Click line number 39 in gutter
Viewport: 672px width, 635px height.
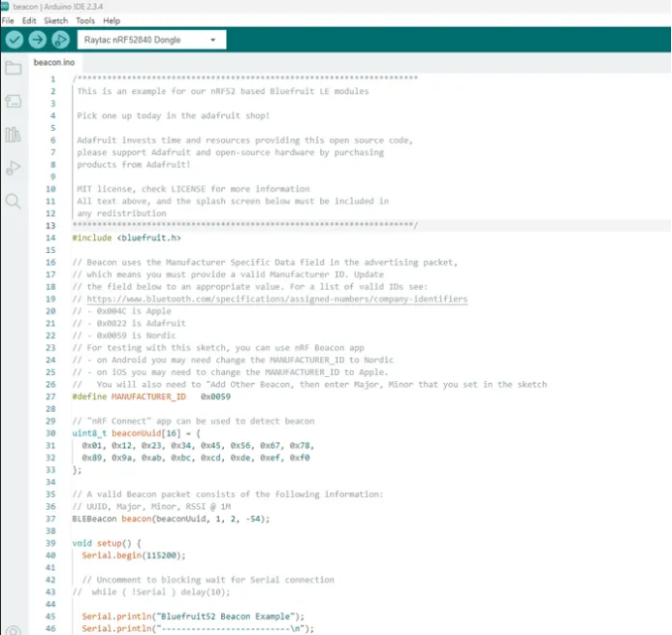tap(50, 543)
